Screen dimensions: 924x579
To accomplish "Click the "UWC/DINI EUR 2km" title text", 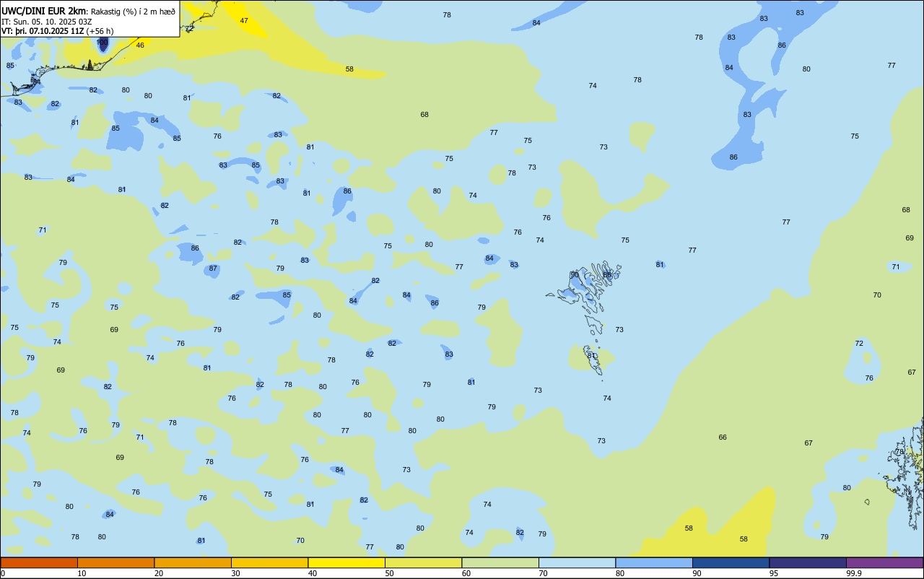I will pyautogui.click(x=44, y=10).
